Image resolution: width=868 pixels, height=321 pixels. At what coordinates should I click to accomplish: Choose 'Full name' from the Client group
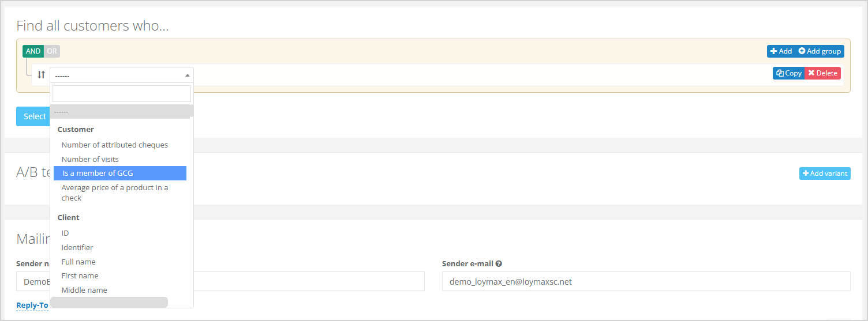tap(78, 262)
